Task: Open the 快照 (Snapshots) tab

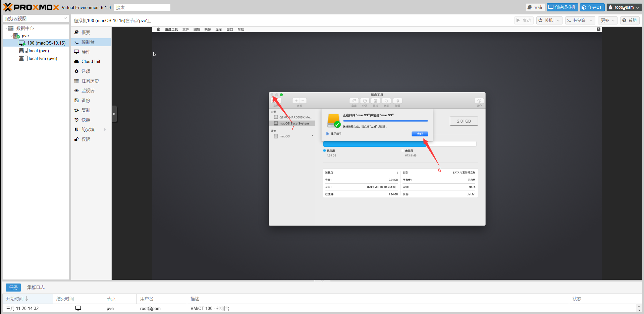Action: (x=86, y=120)
